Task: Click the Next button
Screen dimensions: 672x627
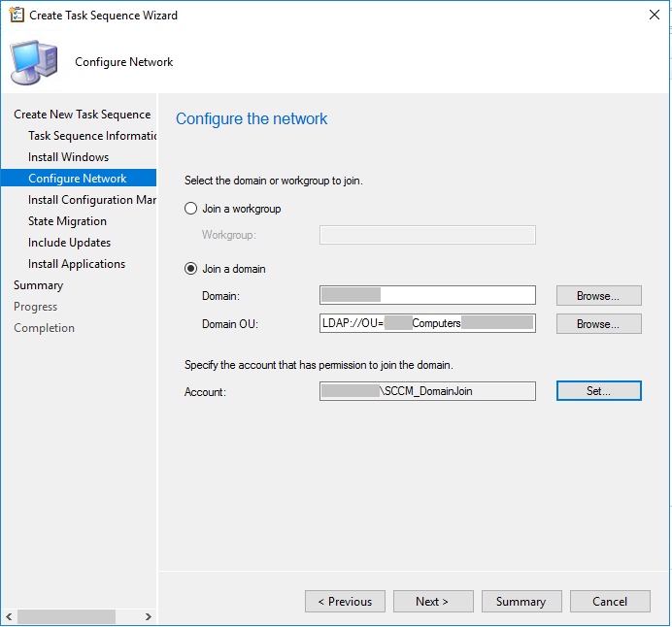Action: click(433, 602)
